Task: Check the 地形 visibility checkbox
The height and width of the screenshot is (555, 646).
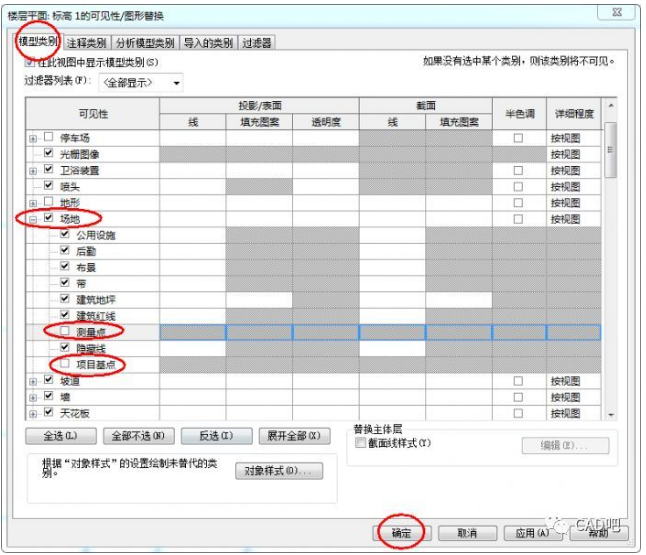Action: (x=49, y=201)
